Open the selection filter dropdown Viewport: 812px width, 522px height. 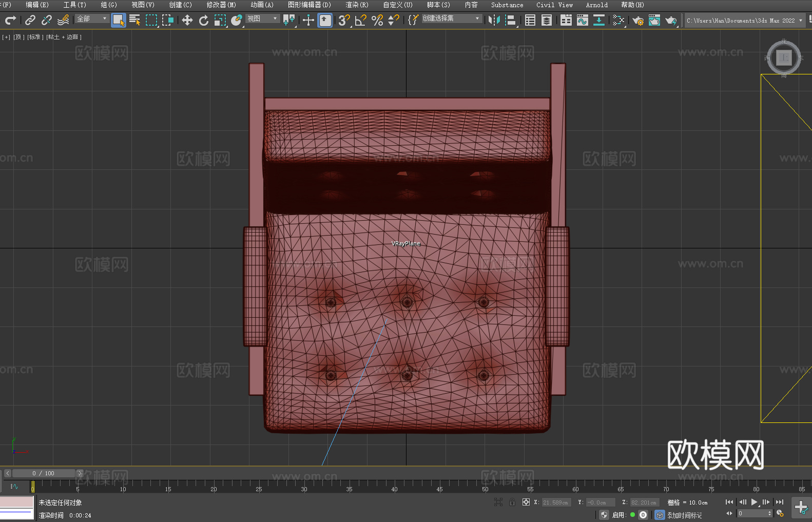[x=92, y=18]
